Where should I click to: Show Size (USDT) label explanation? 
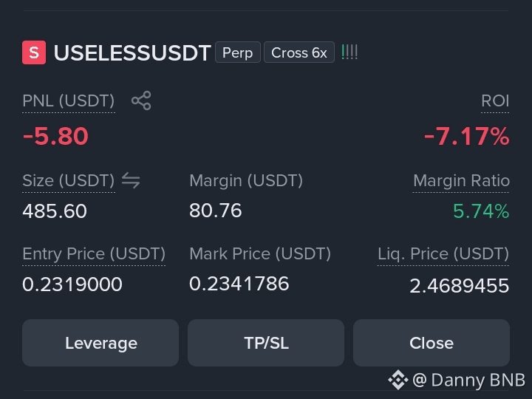click(69, 180)
